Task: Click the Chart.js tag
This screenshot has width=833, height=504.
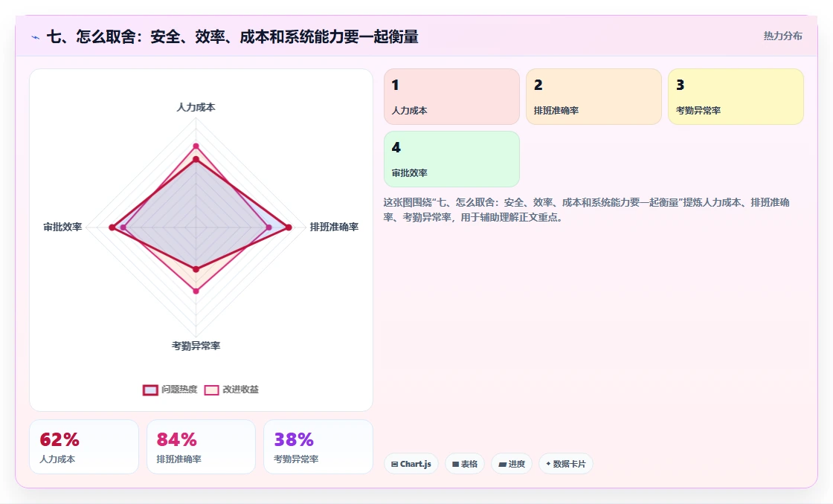Action: coord(411,464)
